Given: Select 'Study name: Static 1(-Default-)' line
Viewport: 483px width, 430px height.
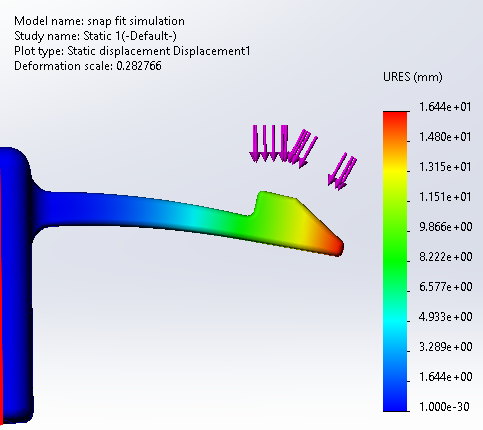Looking at the screenshot, I should click(95, 36).
